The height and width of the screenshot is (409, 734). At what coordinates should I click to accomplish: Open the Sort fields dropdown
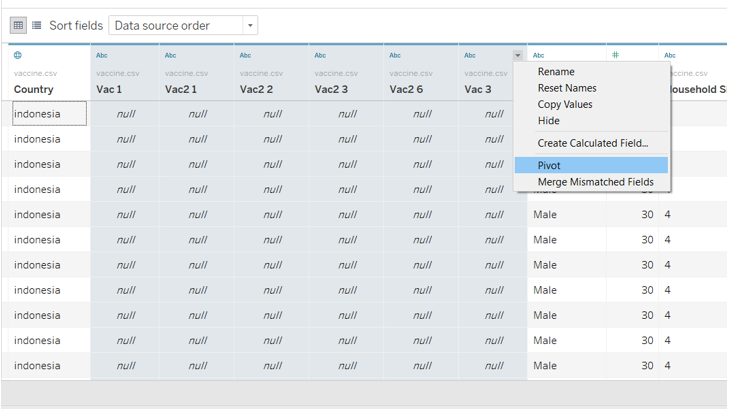coord(182,25)
